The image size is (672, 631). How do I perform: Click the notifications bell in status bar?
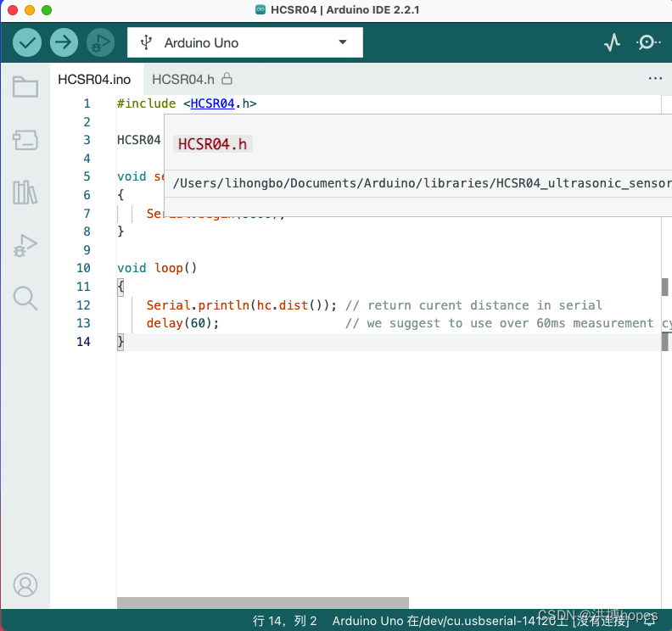point(650,620)
